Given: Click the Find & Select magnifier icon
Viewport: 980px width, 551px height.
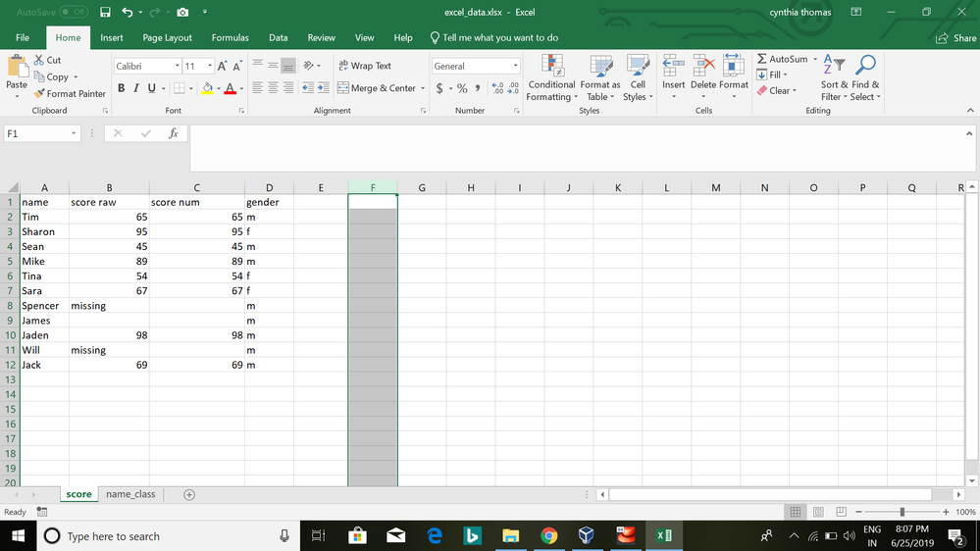Looking at the screenshot, I should pyautogui.click(x=864, y=66).
